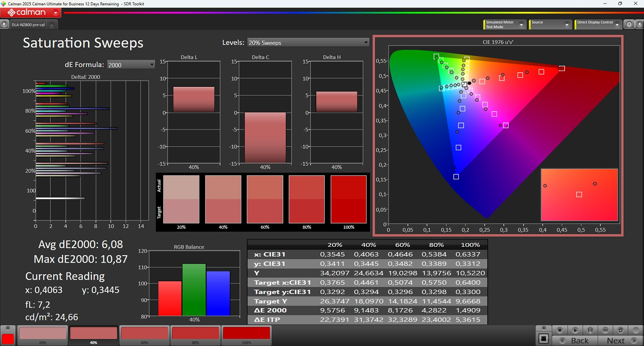Open settings with the gear icon
This screenshot has height=346, width=644.
click(x=629, y=25)
